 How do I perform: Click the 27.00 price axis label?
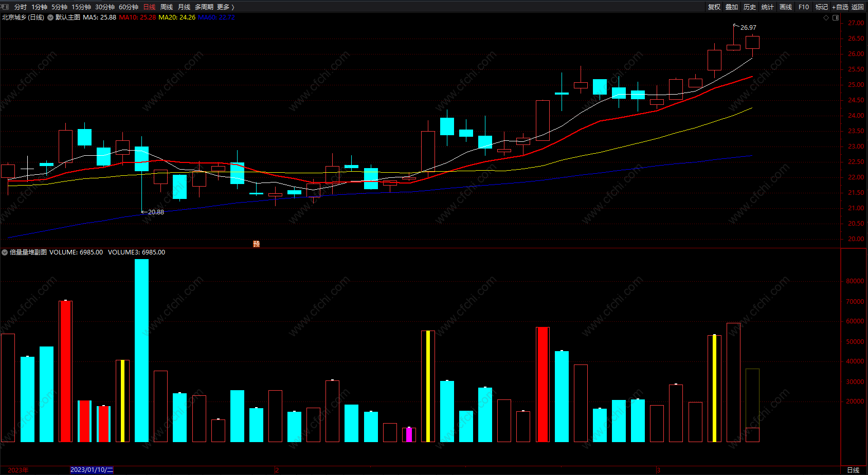pyautogui.click(x=856, y=23)
